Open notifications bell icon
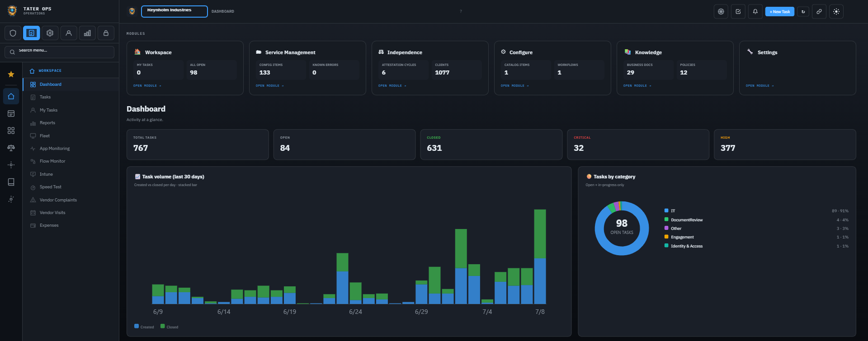868x341 pixels. coord(755,12)
